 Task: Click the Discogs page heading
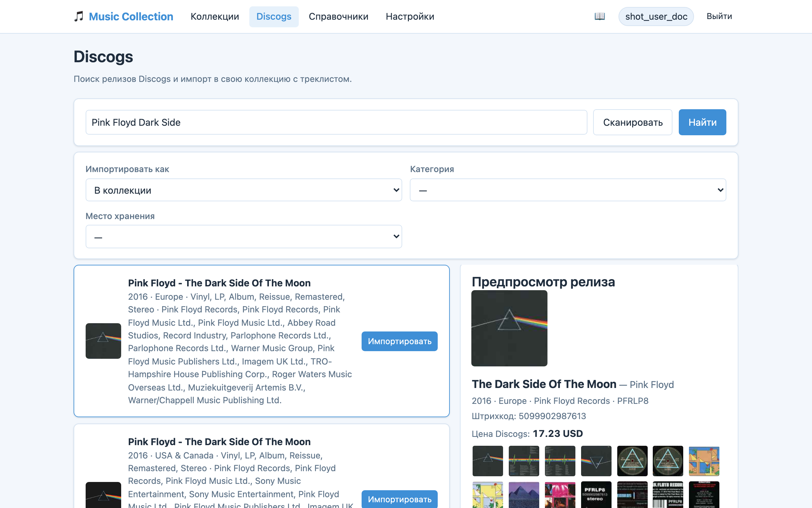103,57
